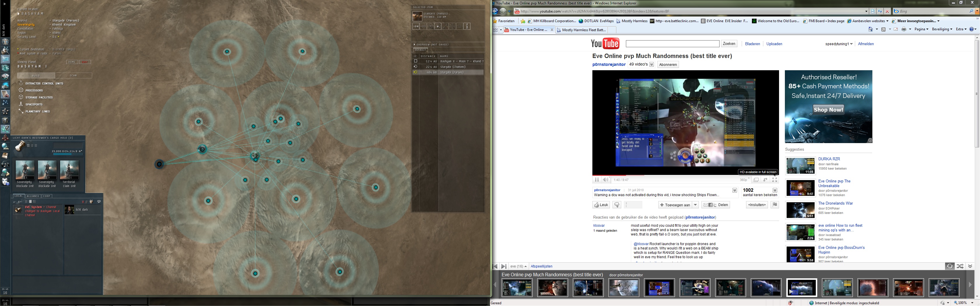Expand the 1002 view count statistics
980x306 pixels.
775,190
